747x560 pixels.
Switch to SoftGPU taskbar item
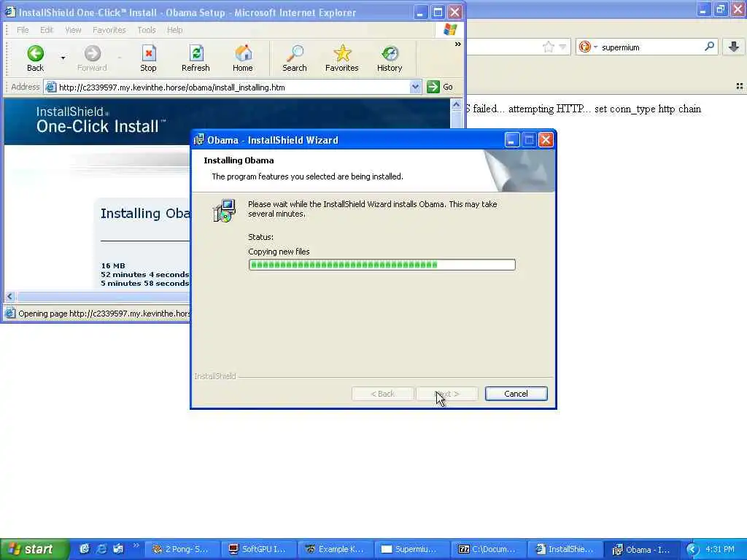pyautogui.click(x=259, y=549)
